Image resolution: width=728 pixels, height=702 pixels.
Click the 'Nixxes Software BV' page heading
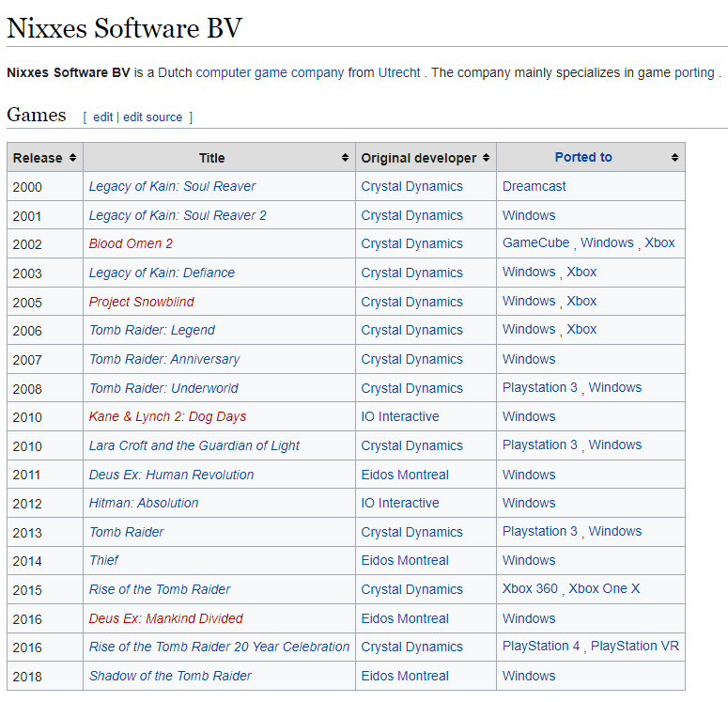click(x=124, y=28)
